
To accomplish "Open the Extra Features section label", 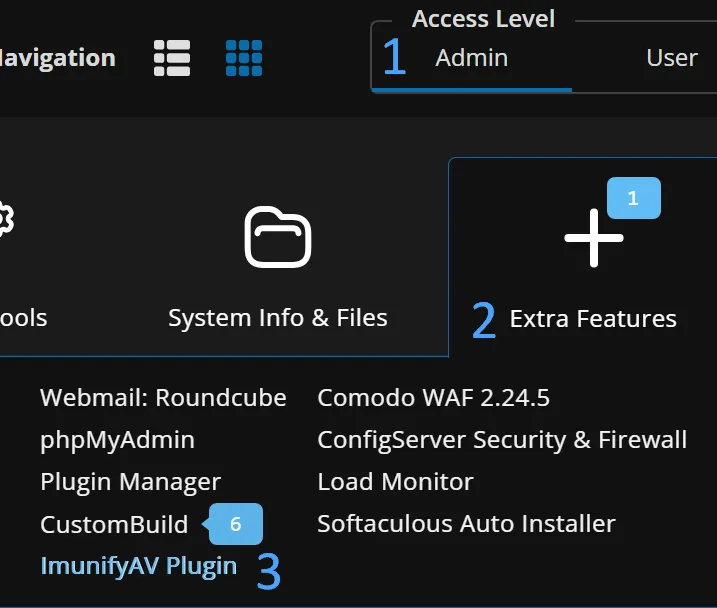I will tap(593, 319).
